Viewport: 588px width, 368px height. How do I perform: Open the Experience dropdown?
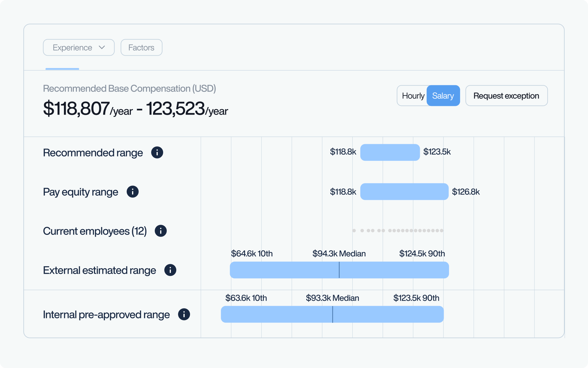click(79, 48)
